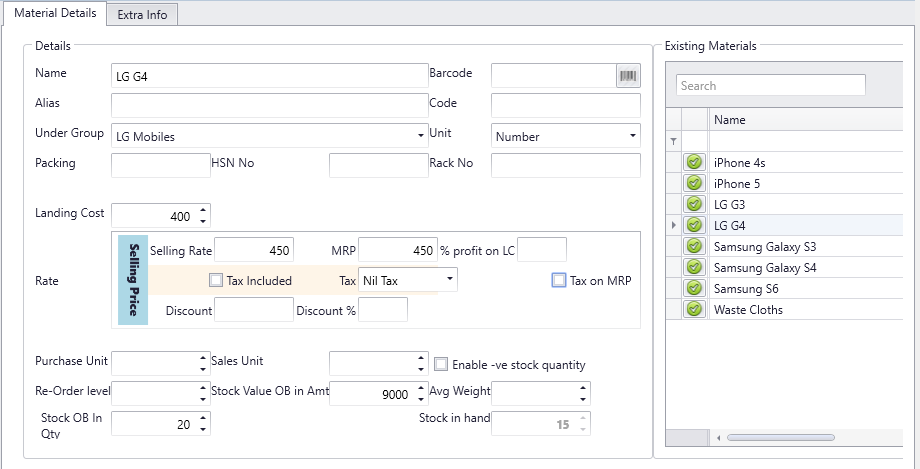
Task: Click the green check icon beside Samsung Galaxy S3
Action: 694,247
